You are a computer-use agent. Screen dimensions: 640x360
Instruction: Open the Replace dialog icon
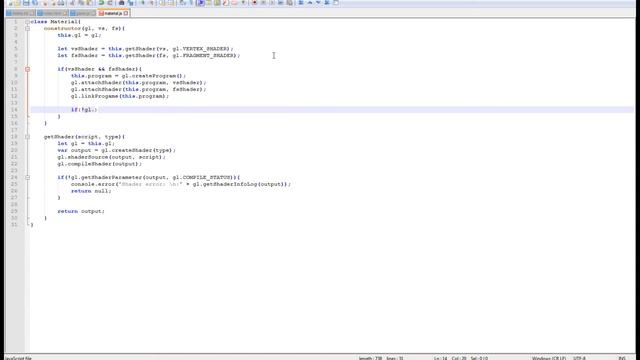tap(130, 3)
